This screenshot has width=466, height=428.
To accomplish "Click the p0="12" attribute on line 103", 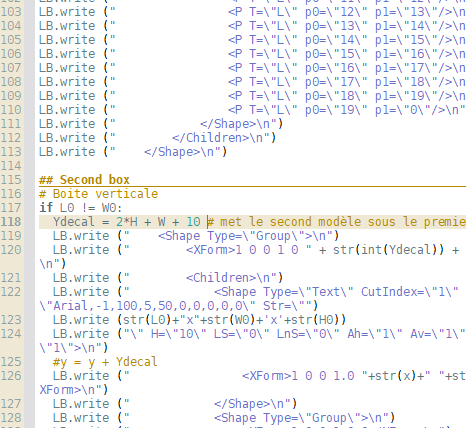I will coord(336,12).
